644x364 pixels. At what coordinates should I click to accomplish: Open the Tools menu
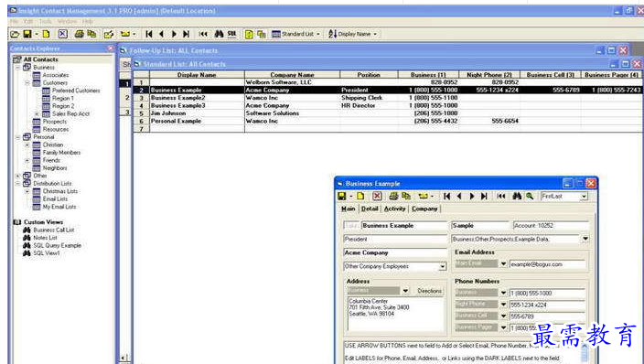click(45, 21)
